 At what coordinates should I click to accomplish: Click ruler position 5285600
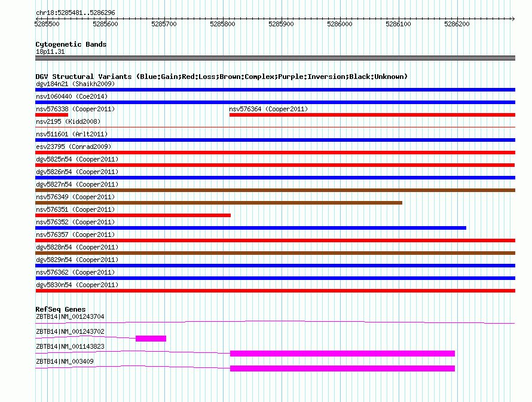[x=106, y=24]
